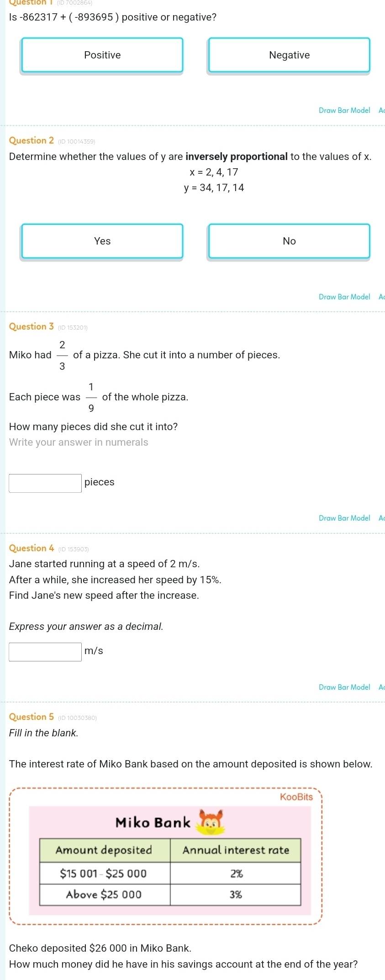Click the Question 5 heading

pos(32,717)
